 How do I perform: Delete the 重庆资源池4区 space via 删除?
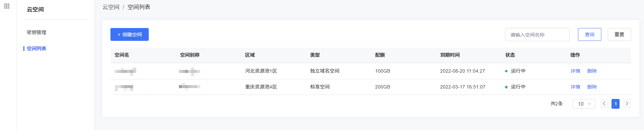[592, 87]
